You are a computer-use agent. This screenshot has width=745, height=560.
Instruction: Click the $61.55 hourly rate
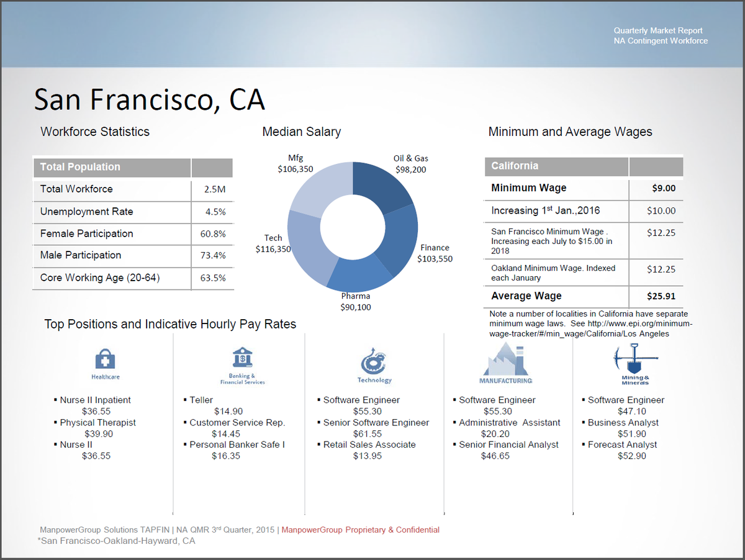368,433
